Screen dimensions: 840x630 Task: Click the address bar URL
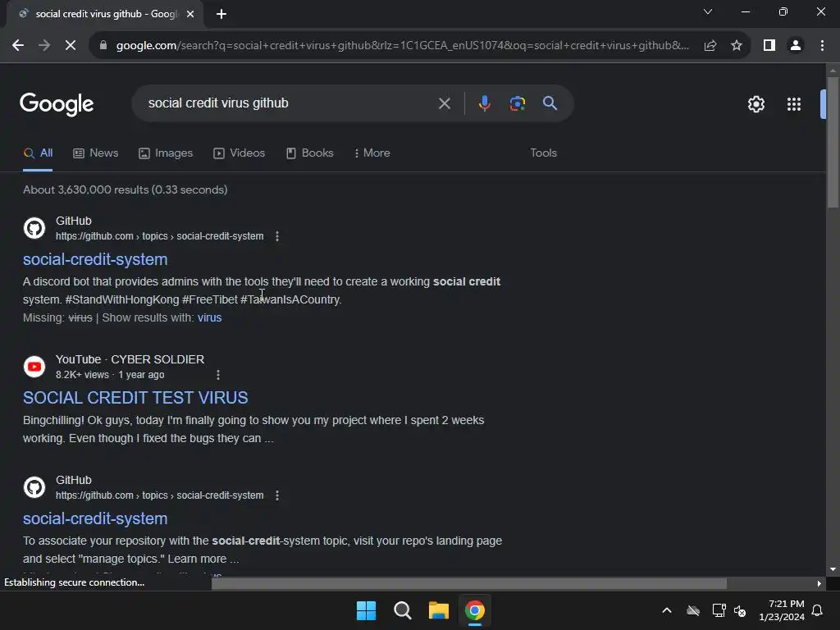[x=402, y=46]
